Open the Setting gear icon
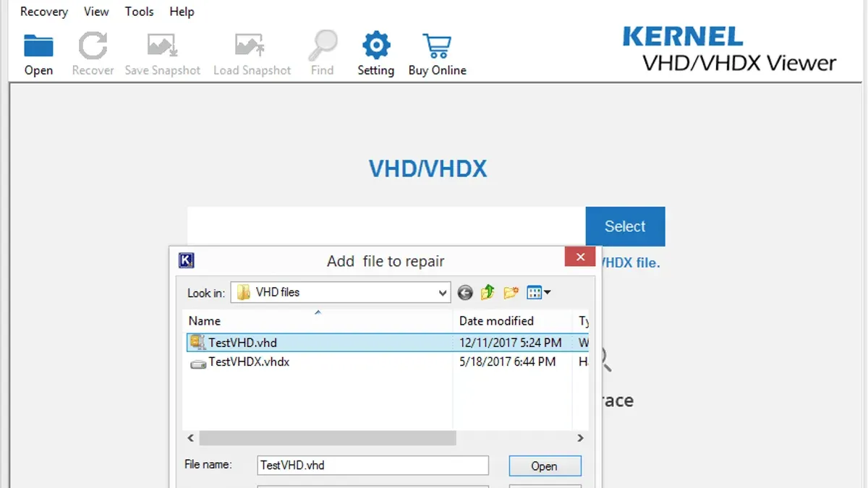The width and height of the screenshot is (868, 488). pos(375,46)
